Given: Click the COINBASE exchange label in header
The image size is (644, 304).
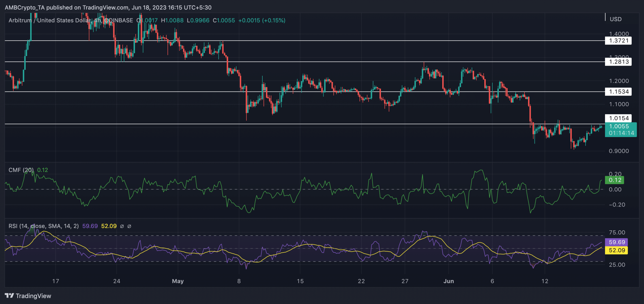Looking at the screenshot, I should pos(118,20).
